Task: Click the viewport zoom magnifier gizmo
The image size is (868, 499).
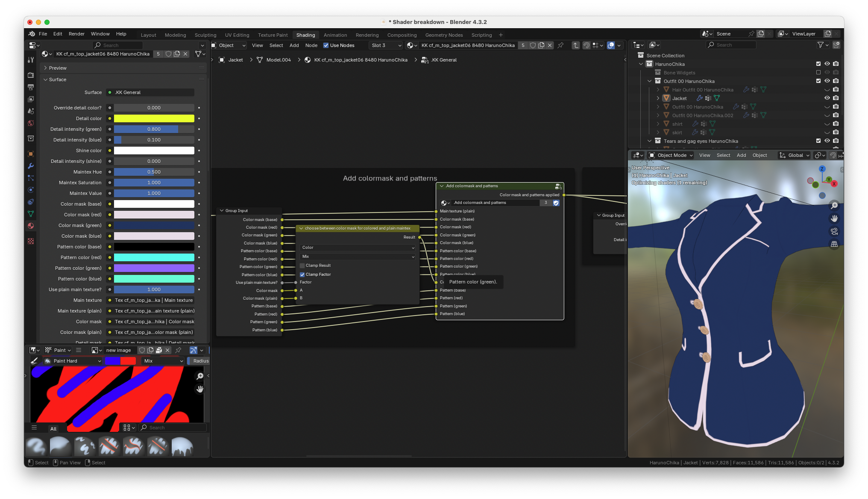Action: pos(834,206)
